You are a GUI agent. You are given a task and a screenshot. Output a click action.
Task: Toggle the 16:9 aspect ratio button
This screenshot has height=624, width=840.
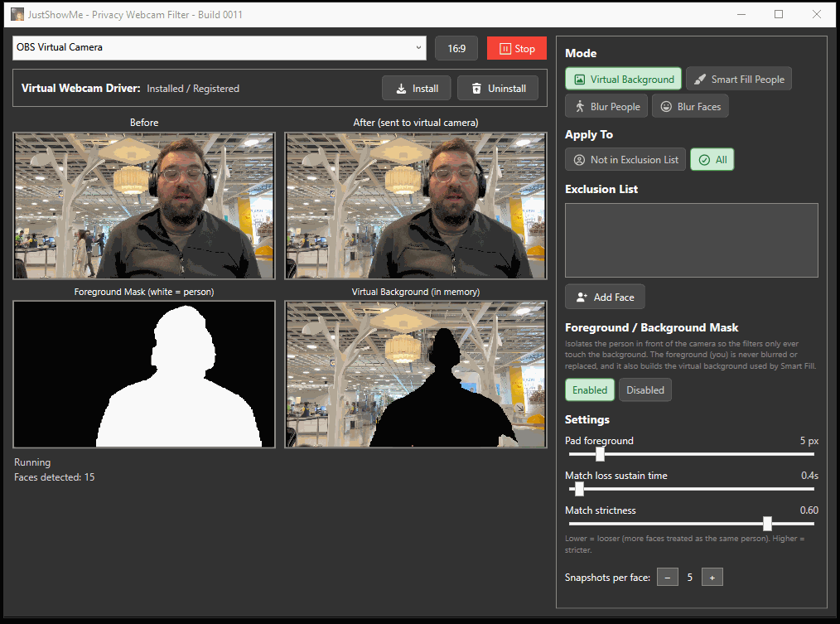tap(456, 48)
